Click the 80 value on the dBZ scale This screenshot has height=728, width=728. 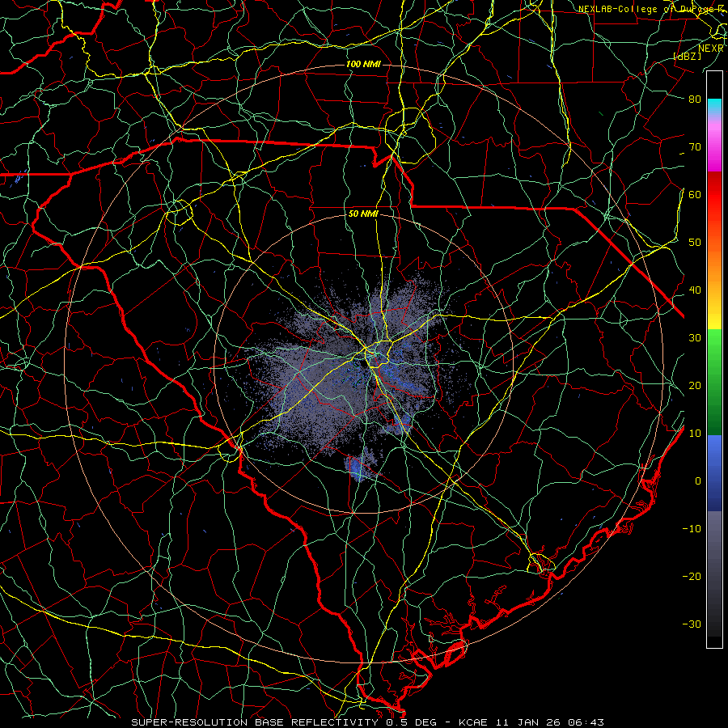point(695,99)
